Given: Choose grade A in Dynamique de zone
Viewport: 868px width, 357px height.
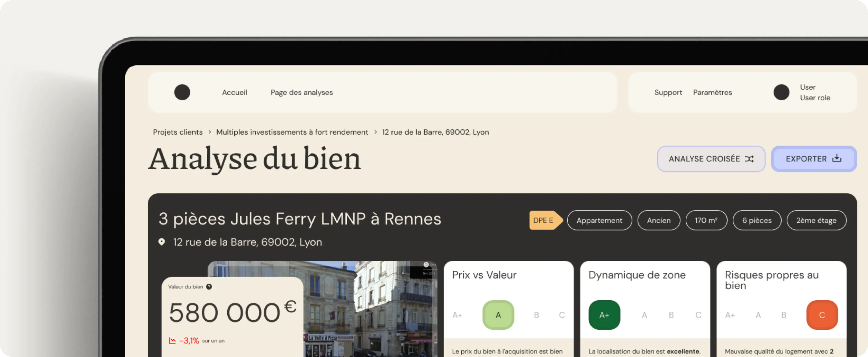Looking at the screenshot, I should 644,315.
